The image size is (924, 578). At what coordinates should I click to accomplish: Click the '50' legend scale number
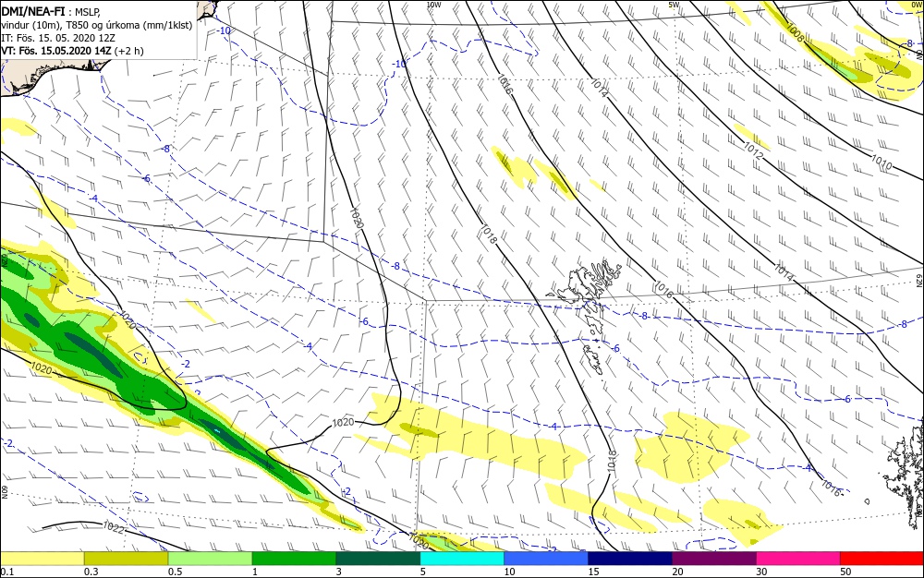[845, 572]
